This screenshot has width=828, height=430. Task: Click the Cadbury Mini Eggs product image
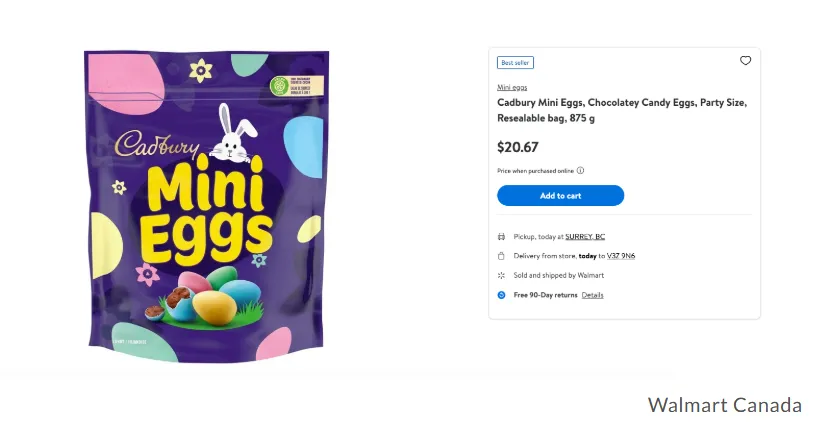click(x=205, y=205)
